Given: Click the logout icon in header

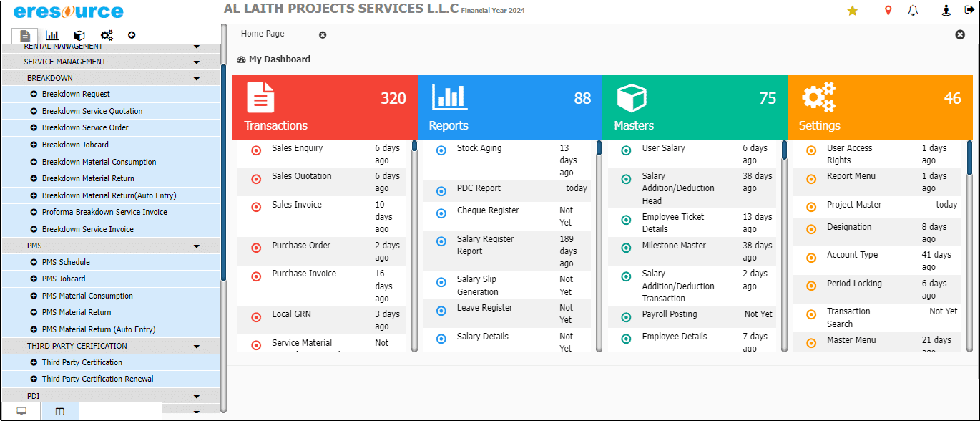Looking at the screenshot, I should [x=969, y=11].
